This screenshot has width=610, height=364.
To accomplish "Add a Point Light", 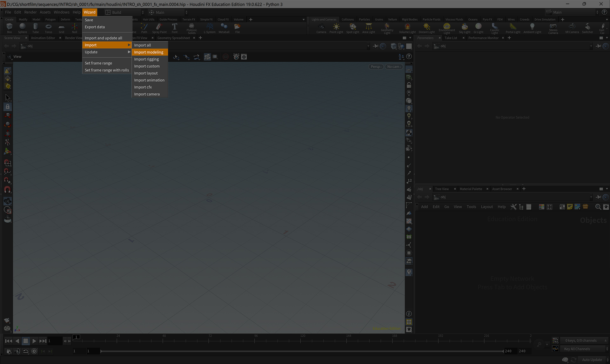I will (336, 28).
